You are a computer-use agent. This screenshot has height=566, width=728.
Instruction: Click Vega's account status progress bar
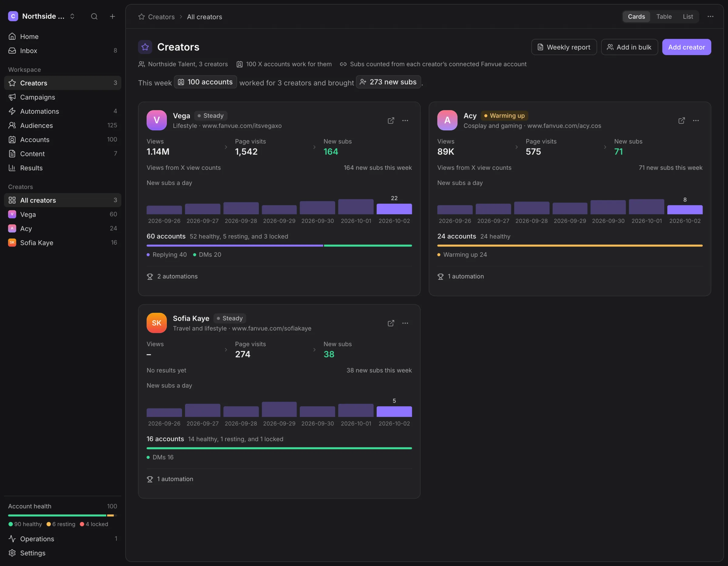279,246
